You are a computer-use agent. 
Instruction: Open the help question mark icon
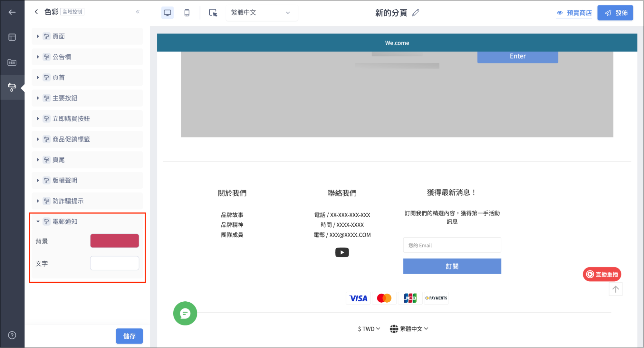coord(12,335)
